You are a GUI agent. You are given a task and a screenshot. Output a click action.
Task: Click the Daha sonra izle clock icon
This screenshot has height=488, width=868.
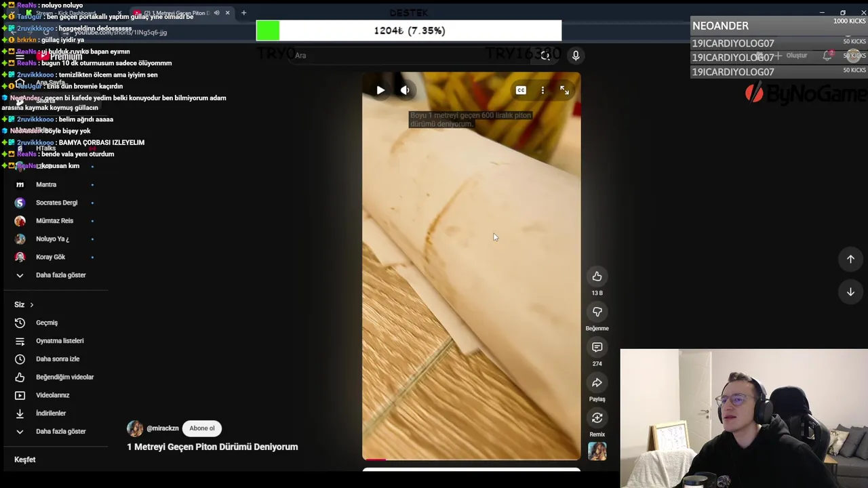[x=20, y=359]
